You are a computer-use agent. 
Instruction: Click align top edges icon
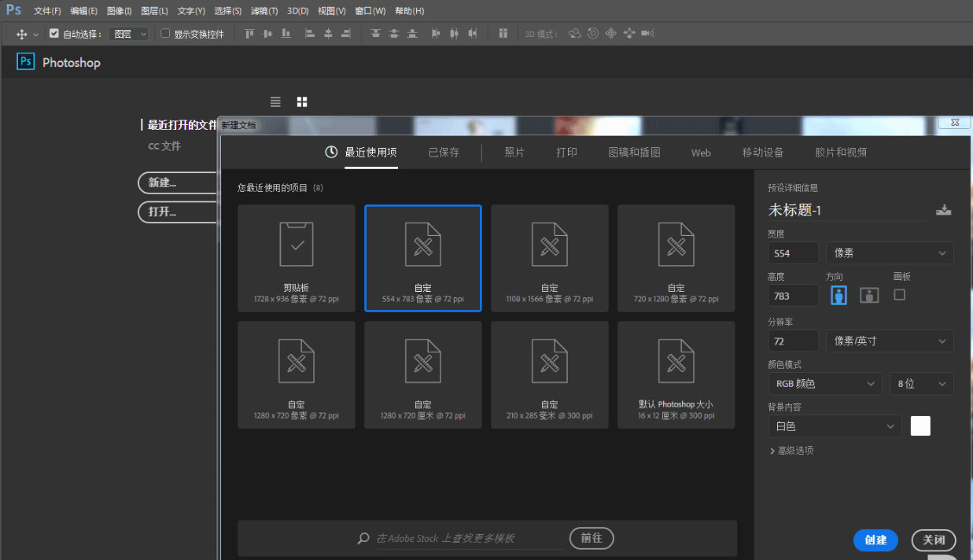249,34
